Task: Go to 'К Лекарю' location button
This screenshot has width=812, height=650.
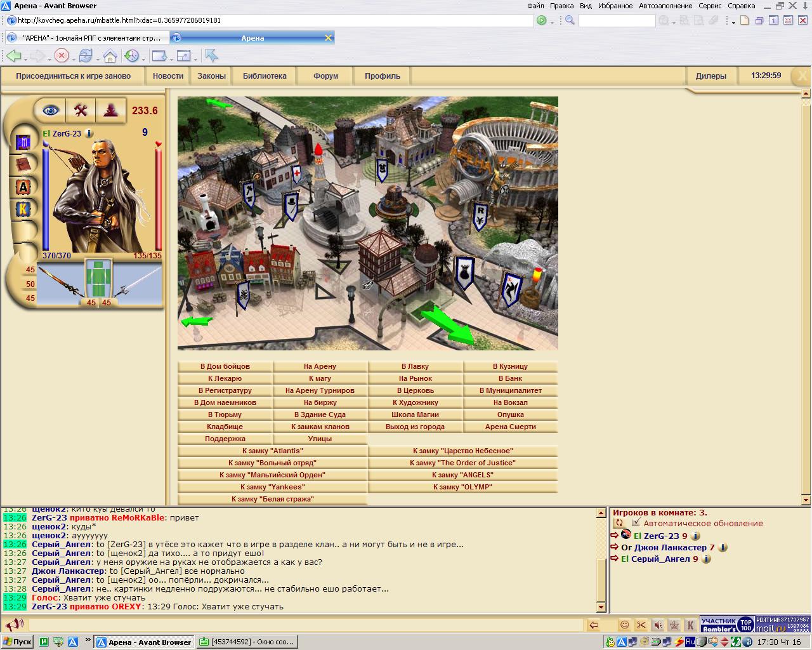Action: point(225,378)
